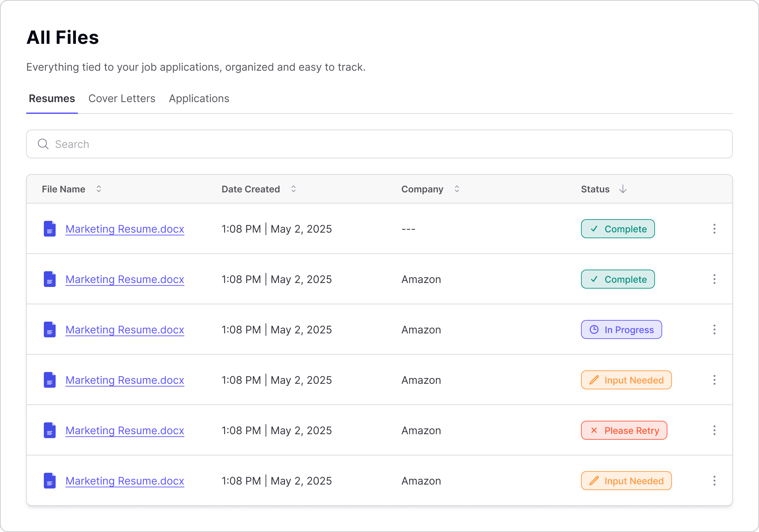Click the Status column descending sort arrow
This screenshot has height=532, width=759.
point(623,189)
